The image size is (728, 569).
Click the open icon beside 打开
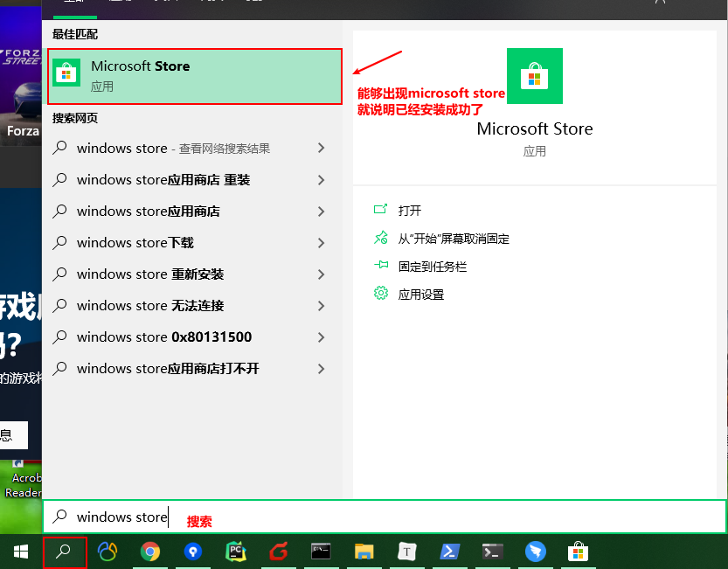[x=381, y=210]
